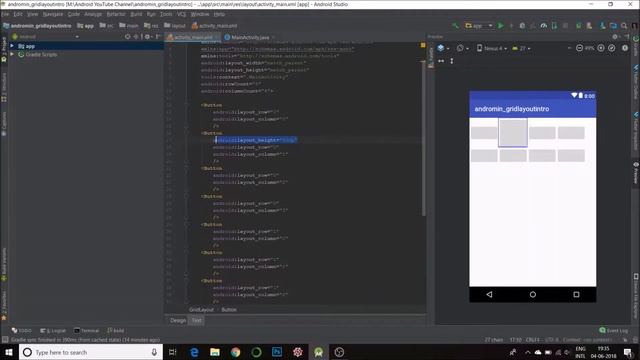Open the design surface layers dropdown

point(443,48)
